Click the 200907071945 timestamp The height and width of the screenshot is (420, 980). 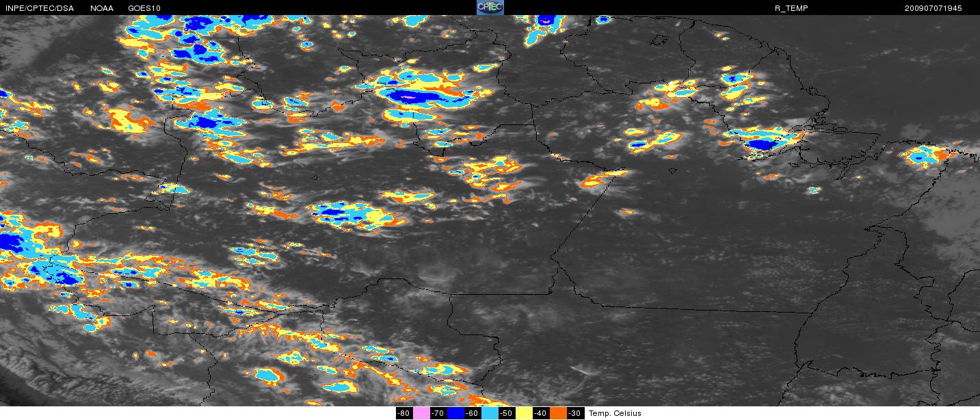pyautogui.click(x=933, y=8)
